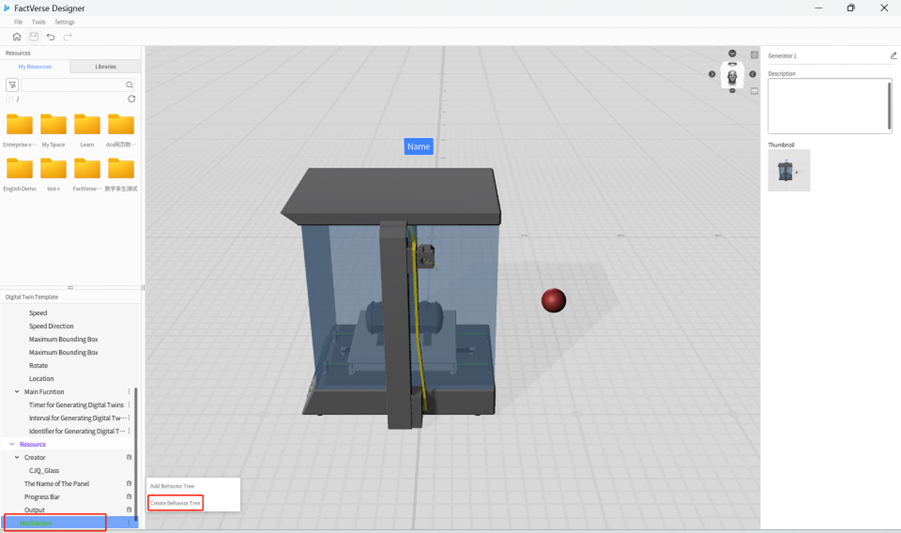Switch to the Libraries tab
Screen dimensions: 901x533
click(x=106, y=67)
